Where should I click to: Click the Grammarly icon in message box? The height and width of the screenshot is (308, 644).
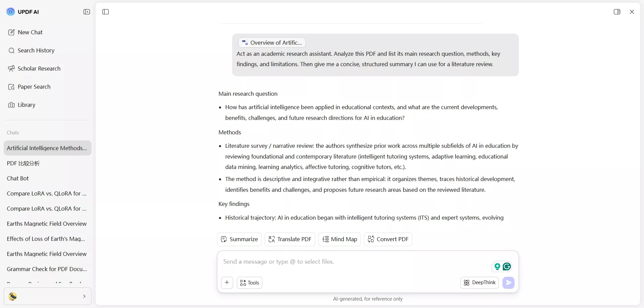[x=507, y=267]
